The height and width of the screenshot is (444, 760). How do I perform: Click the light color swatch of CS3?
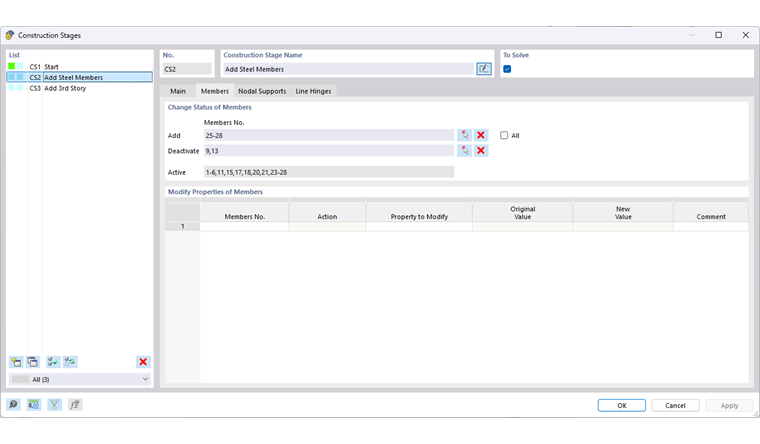12,88
